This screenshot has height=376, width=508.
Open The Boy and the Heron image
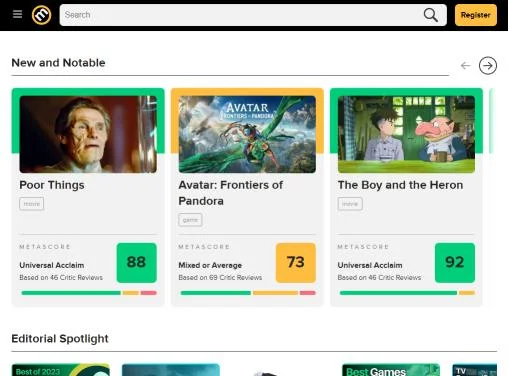(x=406, y=134)
